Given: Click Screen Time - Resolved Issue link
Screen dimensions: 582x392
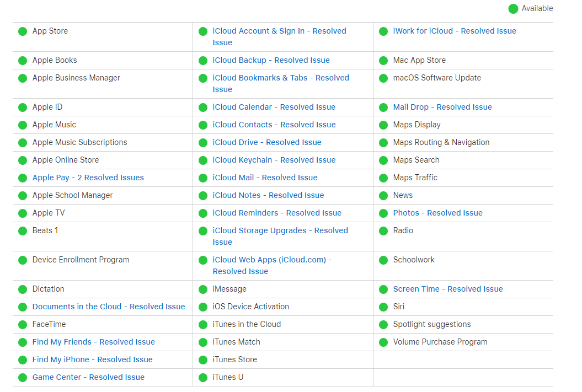Looking at the screenshot, I should [447, 289].
